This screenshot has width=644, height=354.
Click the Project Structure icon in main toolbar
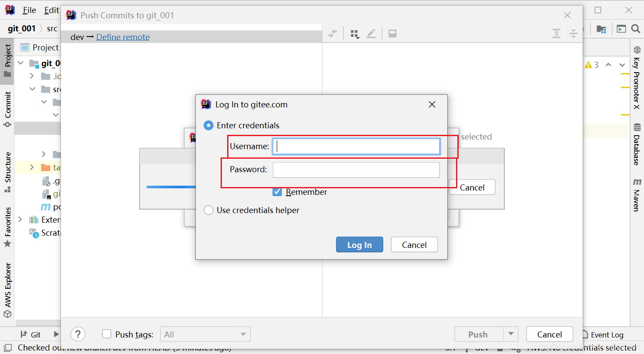point(601,29)
